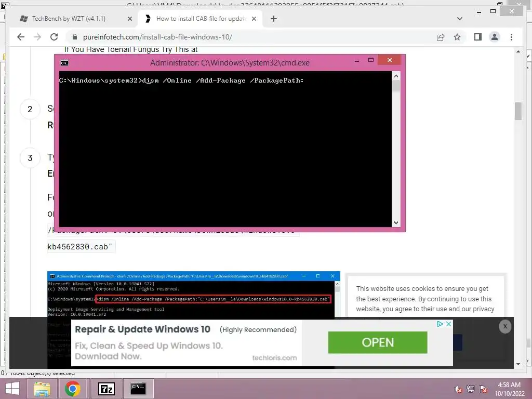Click the padlock site info icon
532x399 pixels.
(75, 37)
